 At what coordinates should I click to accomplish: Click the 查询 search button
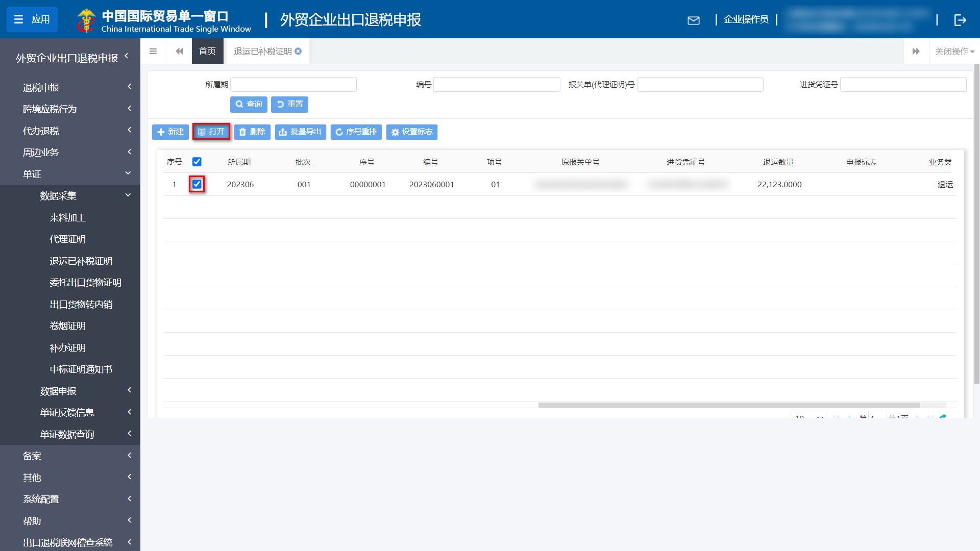point(249,104)
